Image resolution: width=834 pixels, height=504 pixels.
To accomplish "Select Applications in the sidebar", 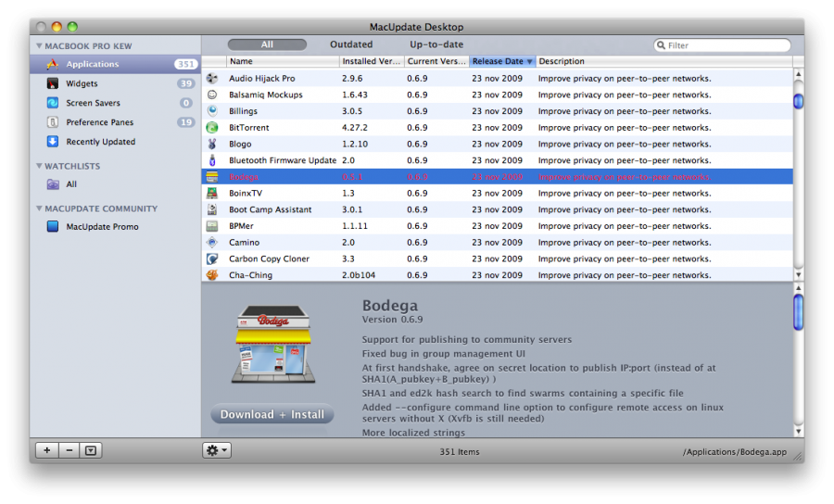I will pyautogui.click(x=116, y=64).
